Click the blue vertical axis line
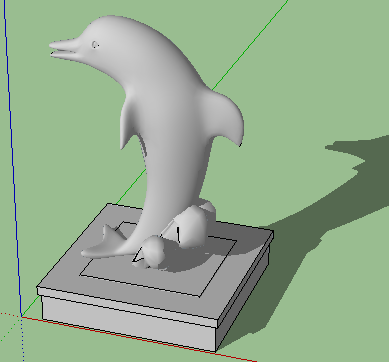Image resolution: width=389 pixels, height=362 pixels. point(12,157)
